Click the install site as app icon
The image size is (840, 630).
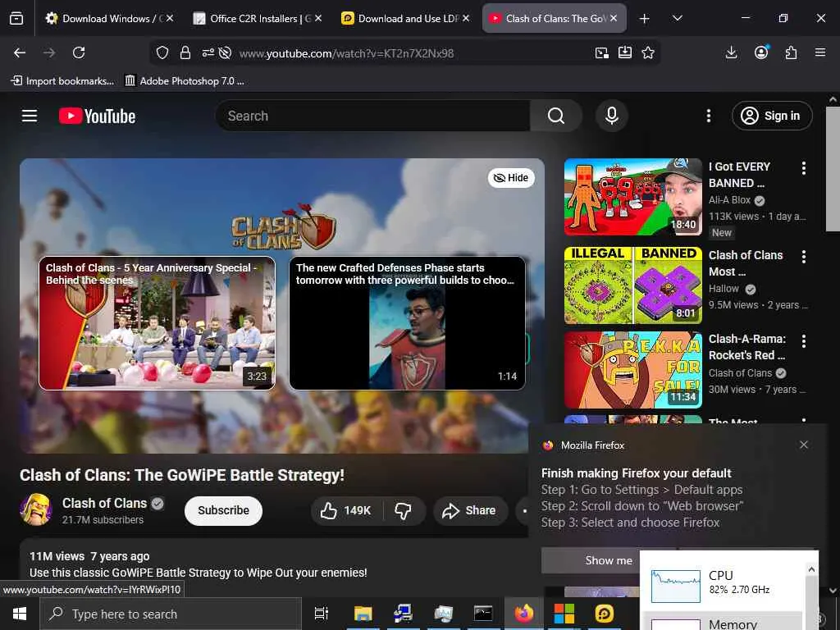[624, 52]
